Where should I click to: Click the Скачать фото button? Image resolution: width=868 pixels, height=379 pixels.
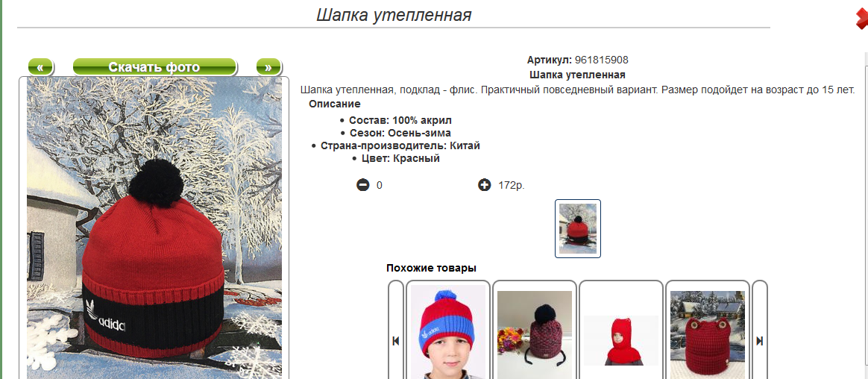point(154,67)
